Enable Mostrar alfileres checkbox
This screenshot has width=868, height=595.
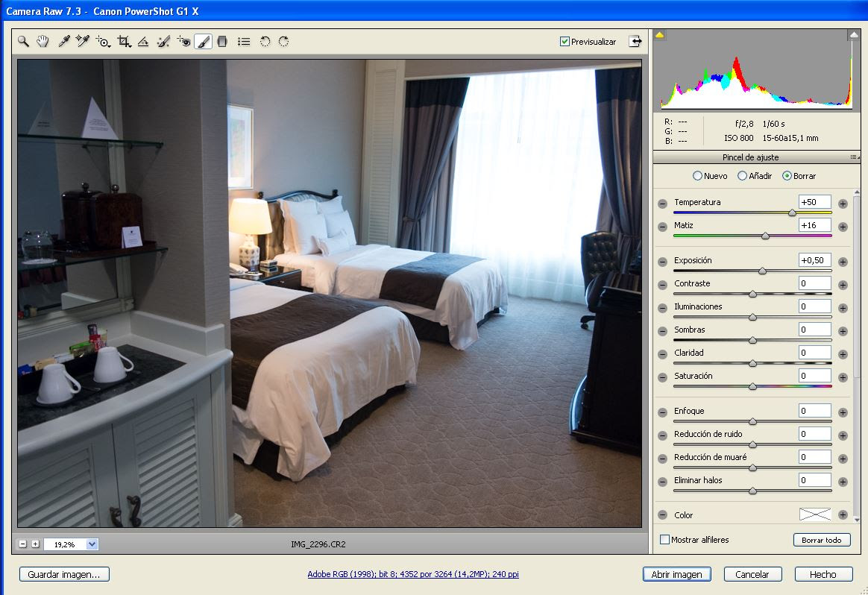click(665, 539)
